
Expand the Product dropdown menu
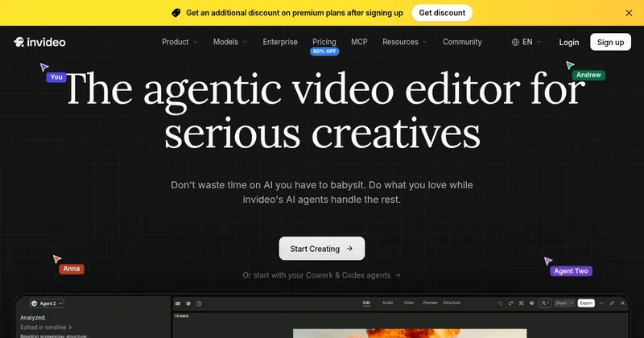tap(180, 42)
